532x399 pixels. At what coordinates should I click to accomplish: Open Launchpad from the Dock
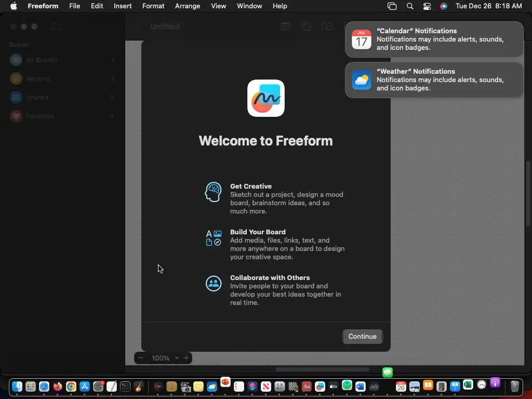[31, 387]
